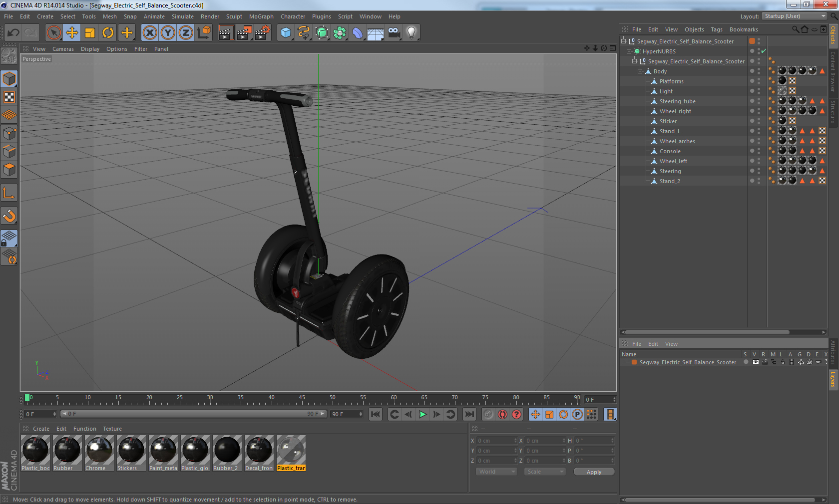Click the X position coordinate field
This screenshot has height=504, width=839.
[496, 441]
